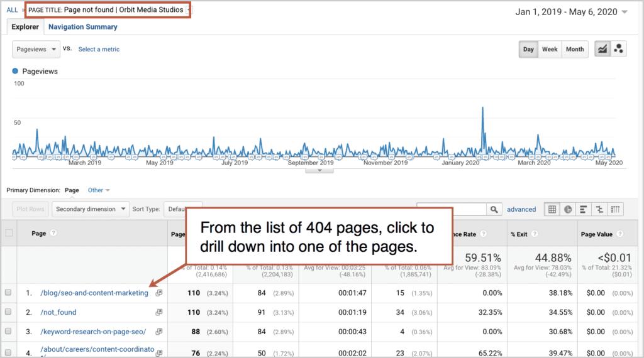Click the Plot Rows button
This screenshot has width=644, height=358.
pyautogui.click(x=30, y=209)
